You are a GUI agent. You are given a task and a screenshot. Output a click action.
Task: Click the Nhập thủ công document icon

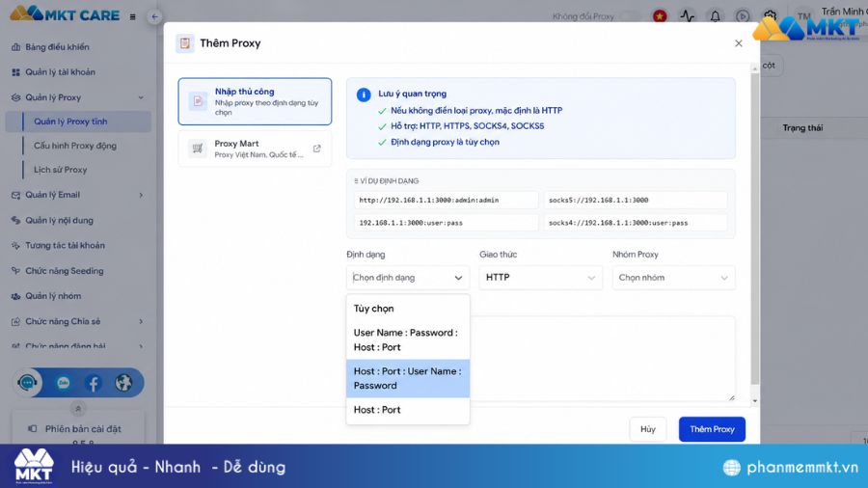(198, 101)
